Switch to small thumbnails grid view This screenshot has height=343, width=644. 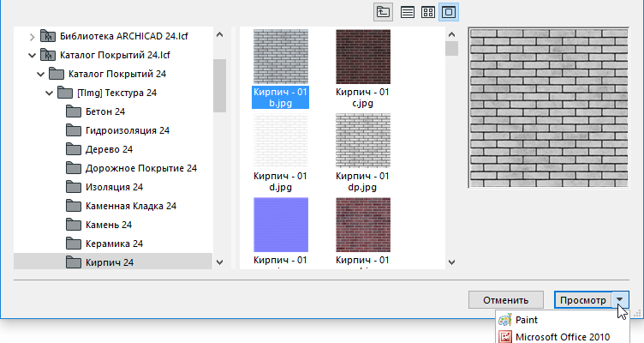(x=428, y=12)
